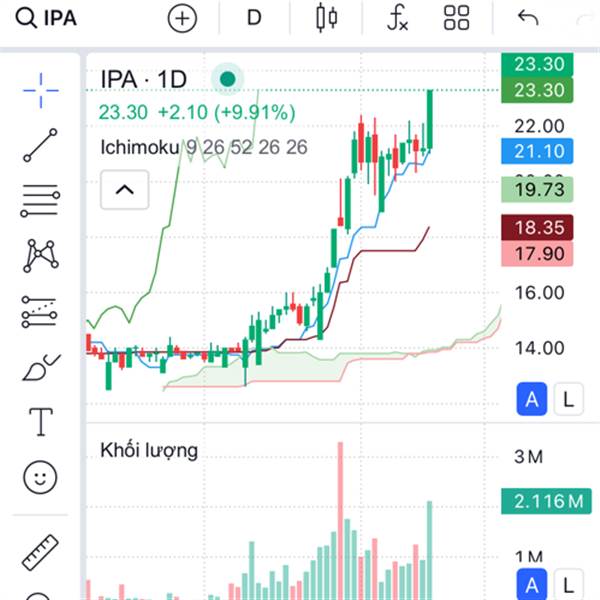Open the candlestick chart type menu

click(326, 18)
